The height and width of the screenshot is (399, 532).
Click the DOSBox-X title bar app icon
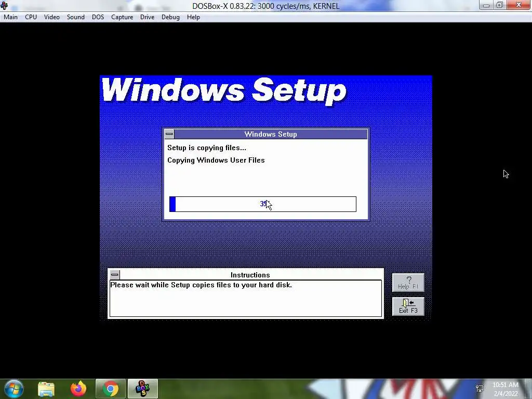[4, 5]
